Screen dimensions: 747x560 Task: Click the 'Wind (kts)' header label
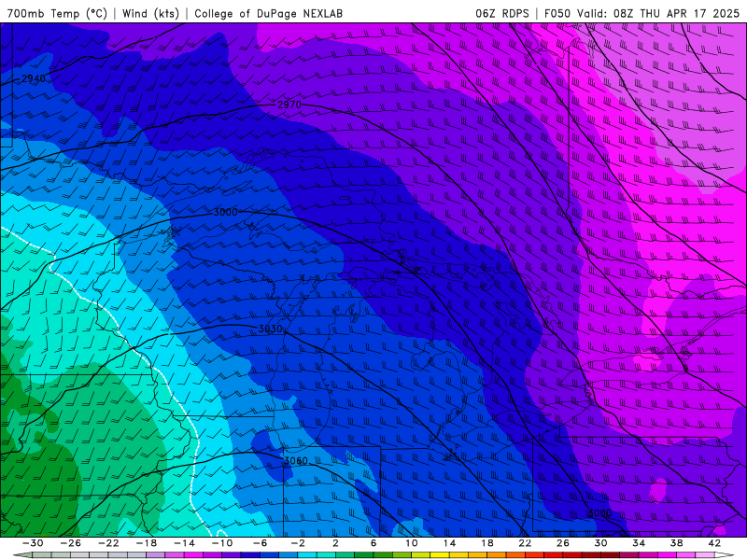point(150,13)
